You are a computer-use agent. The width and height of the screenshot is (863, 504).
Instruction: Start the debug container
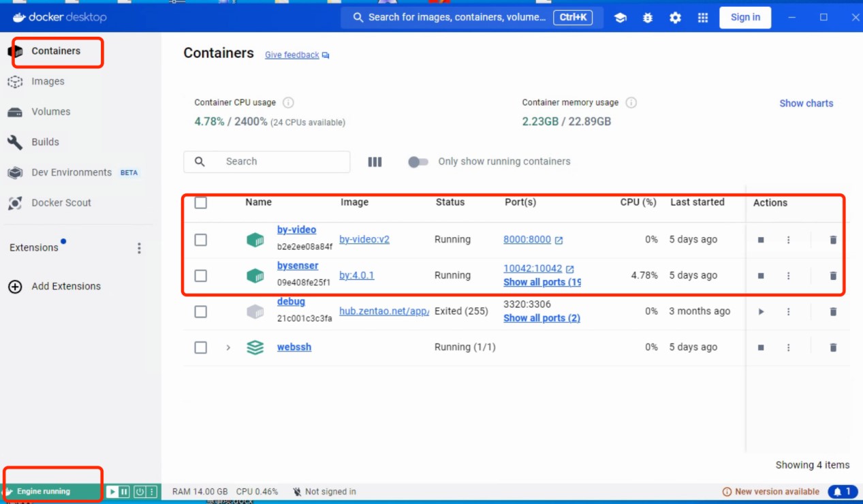(x=761, y=311)
